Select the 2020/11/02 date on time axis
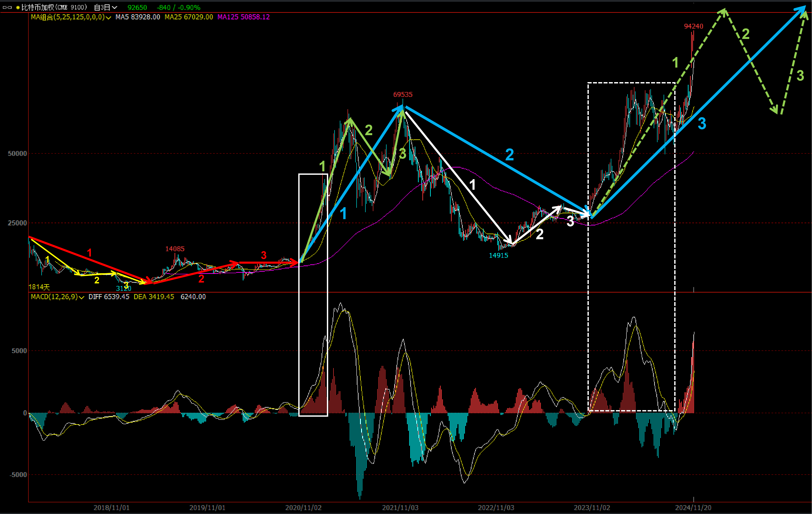The image size is (812, 514). [303, 508]
